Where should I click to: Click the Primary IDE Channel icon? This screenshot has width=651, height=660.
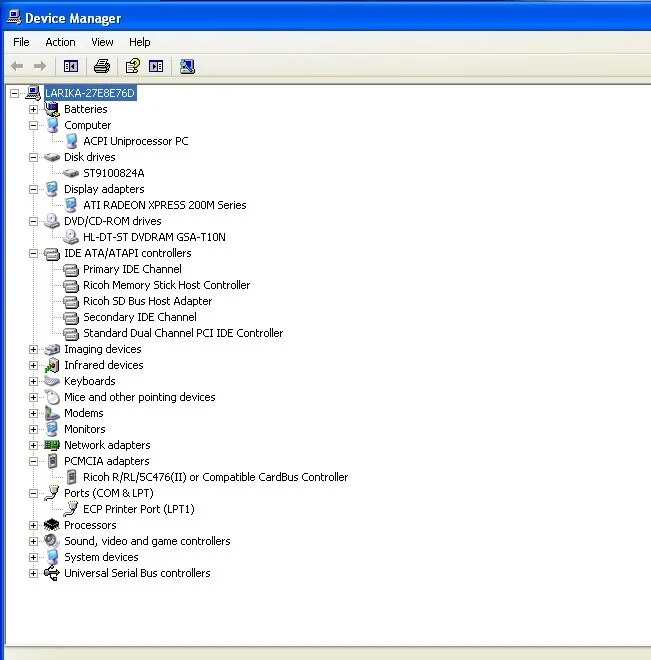click(71, 269)
